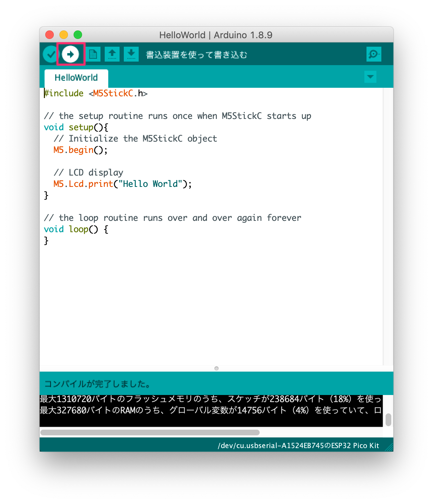Click the editor/console divider handle dot
The image size is (433, 504).
216,368
